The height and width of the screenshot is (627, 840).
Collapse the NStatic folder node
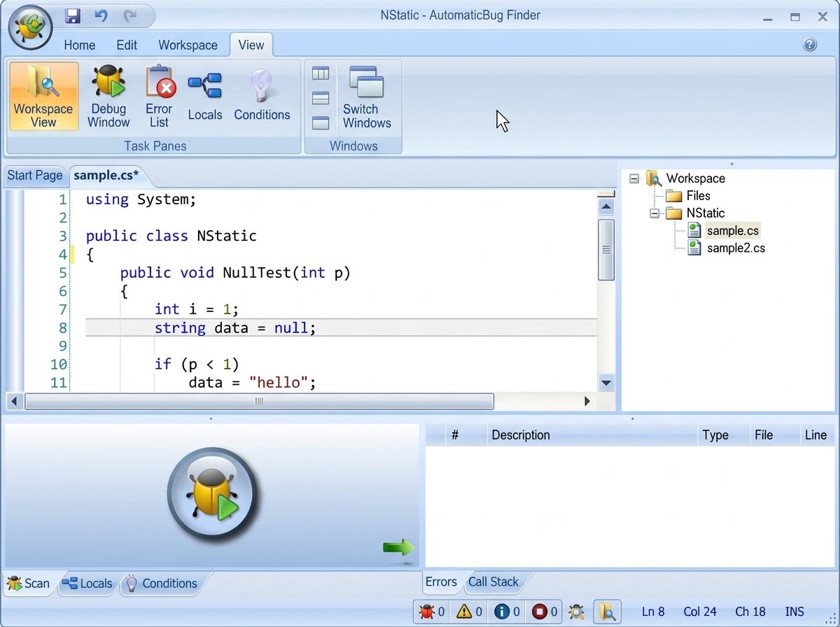654,213
